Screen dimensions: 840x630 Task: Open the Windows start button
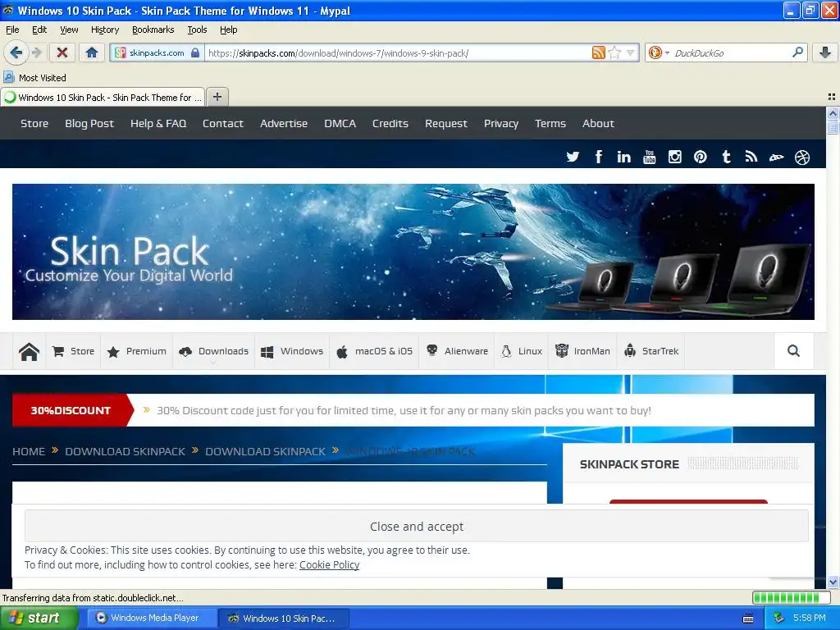coord(39,618)
